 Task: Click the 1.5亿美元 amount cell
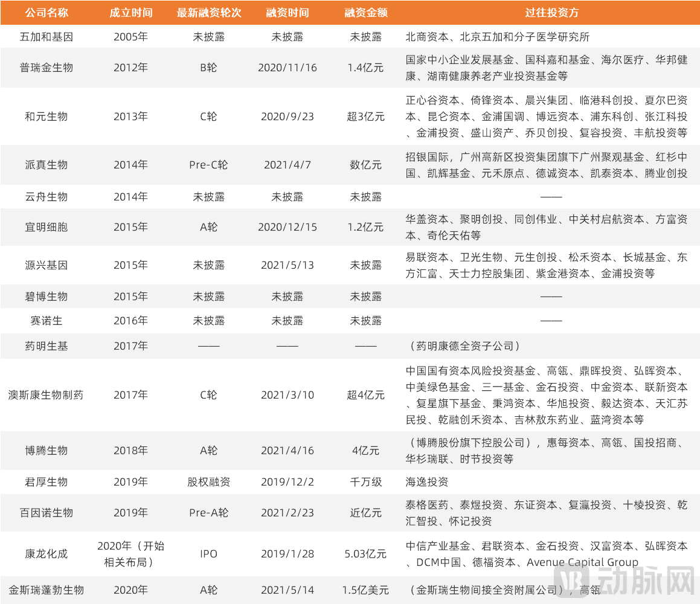[366, 590]
